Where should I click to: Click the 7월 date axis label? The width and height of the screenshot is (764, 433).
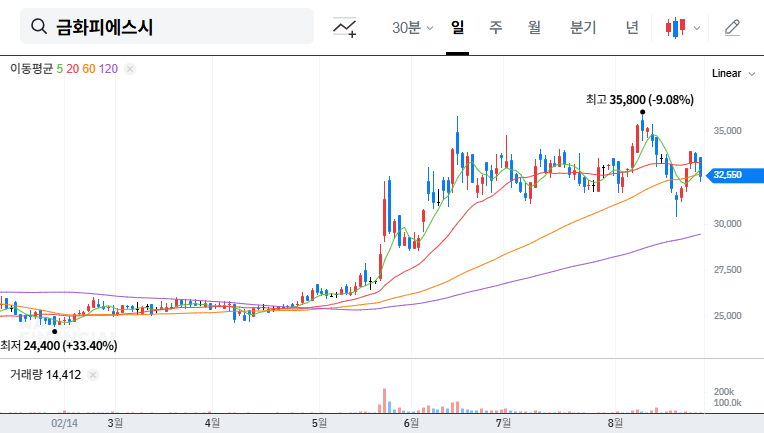(503, 423)
